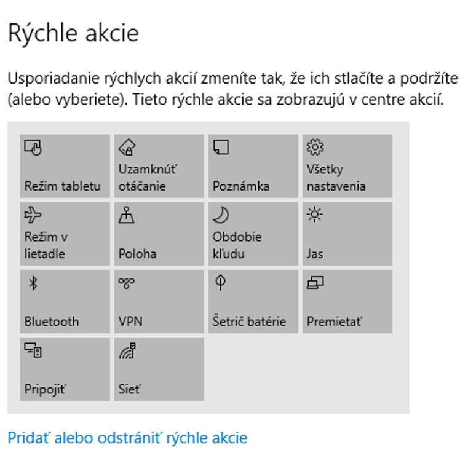Viewport: 476px width, 474px height.
Task: Toggle the Bluetooth quick action label
Action: [52, 321]
